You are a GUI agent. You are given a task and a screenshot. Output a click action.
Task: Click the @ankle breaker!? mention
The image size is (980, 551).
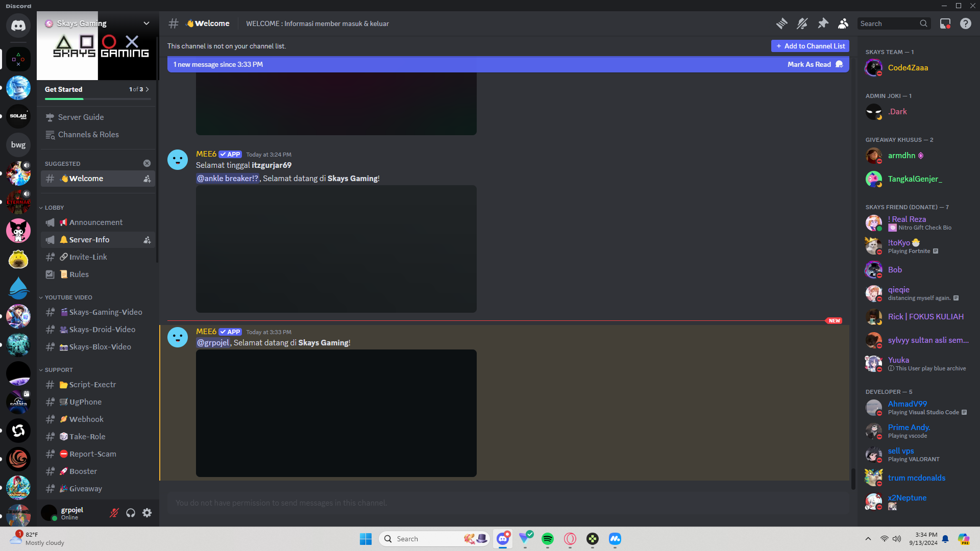tap(228, 179)
